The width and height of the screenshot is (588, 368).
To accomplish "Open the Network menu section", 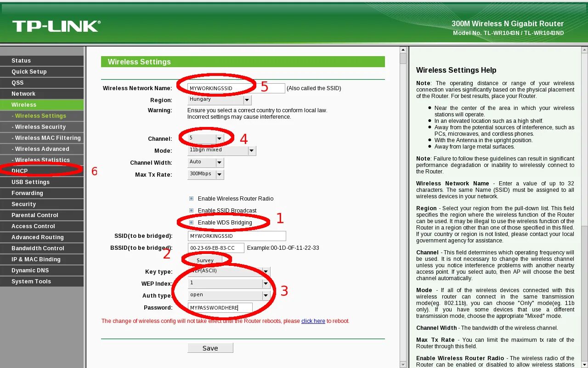I will [42, 94].
